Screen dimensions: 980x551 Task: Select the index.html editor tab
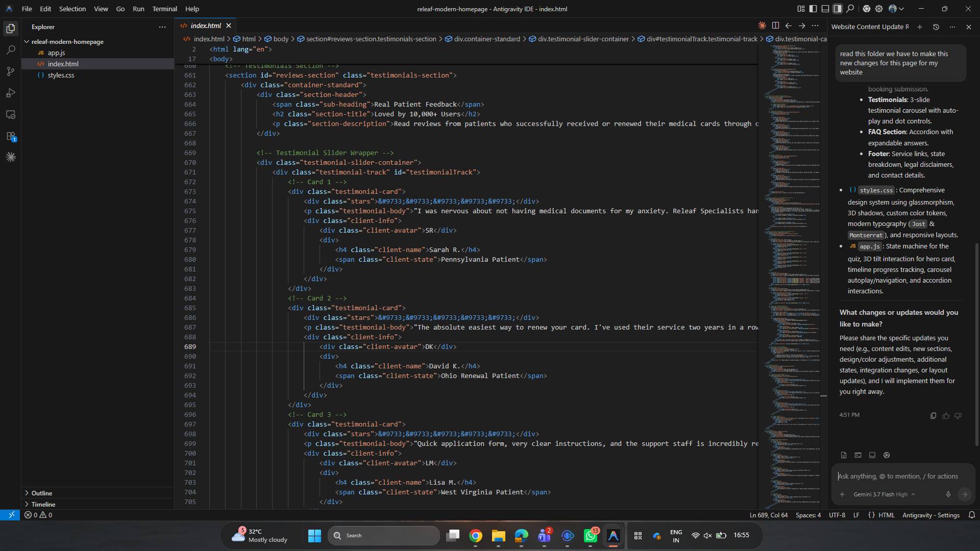(205, 26)
